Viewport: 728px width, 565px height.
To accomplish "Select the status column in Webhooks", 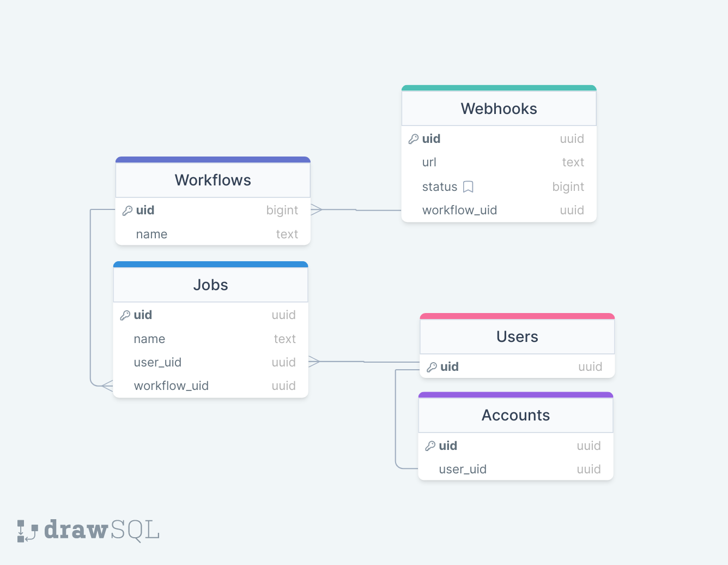I will click(499, 187).
